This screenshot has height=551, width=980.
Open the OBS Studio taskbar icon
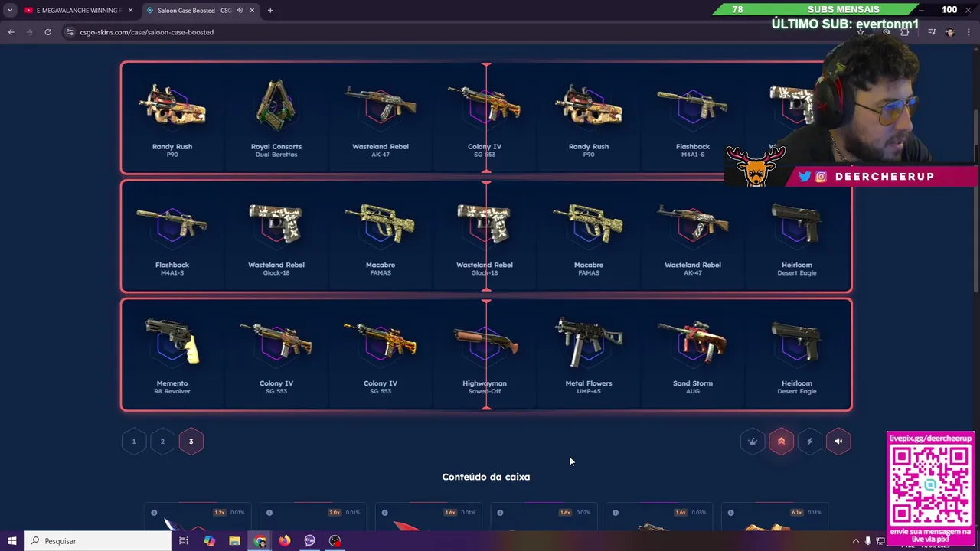tap(335, 541)
